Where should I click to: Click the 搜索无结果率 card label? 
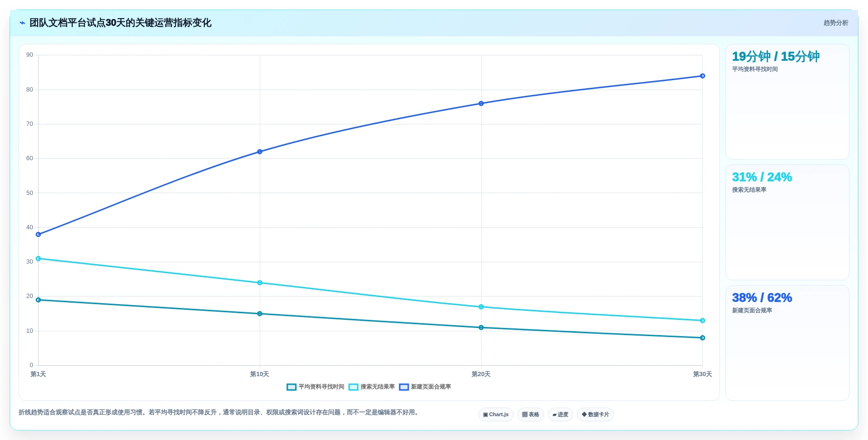[749, 190]
